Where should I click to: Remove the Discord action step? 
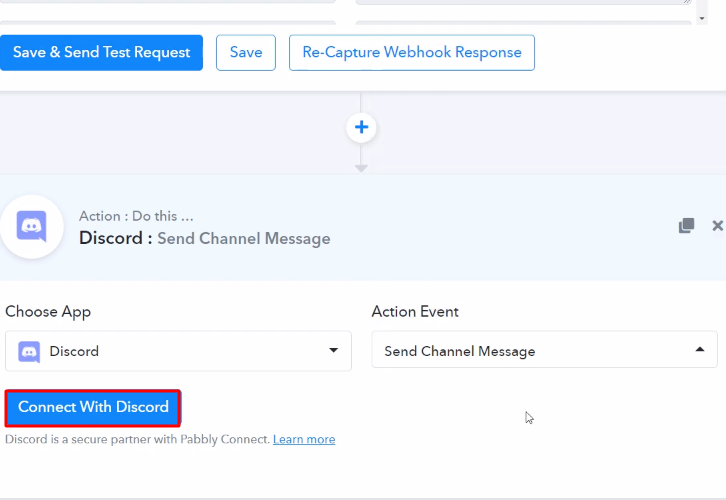pyautogui.click(x=717, y=225)
